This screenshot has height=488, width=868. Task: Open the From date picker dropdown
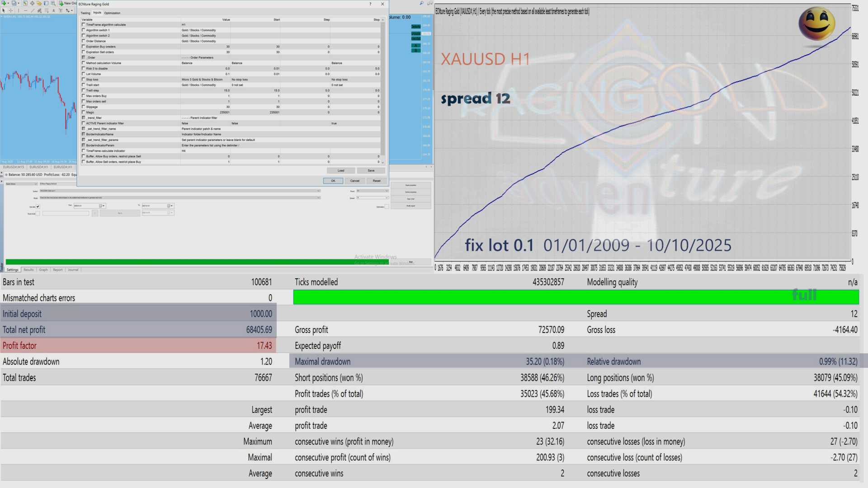[x=104, y=206]
